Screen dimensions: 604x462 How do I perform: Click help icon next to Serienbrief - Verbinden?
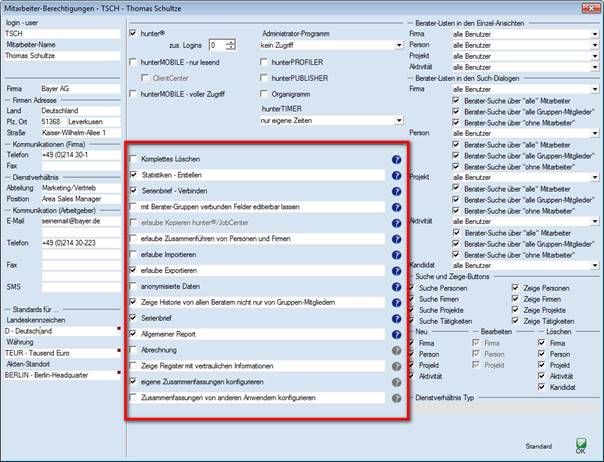396,191
